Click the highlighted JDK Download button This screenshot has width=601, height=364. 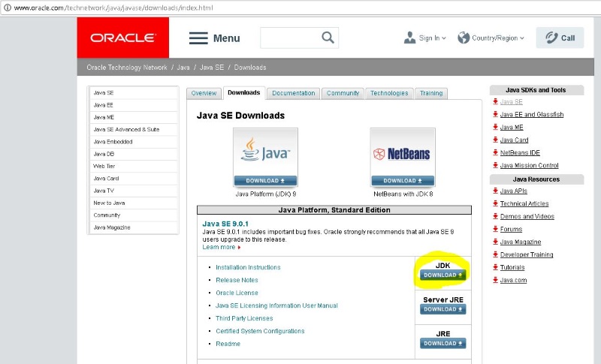pos(442,275)
